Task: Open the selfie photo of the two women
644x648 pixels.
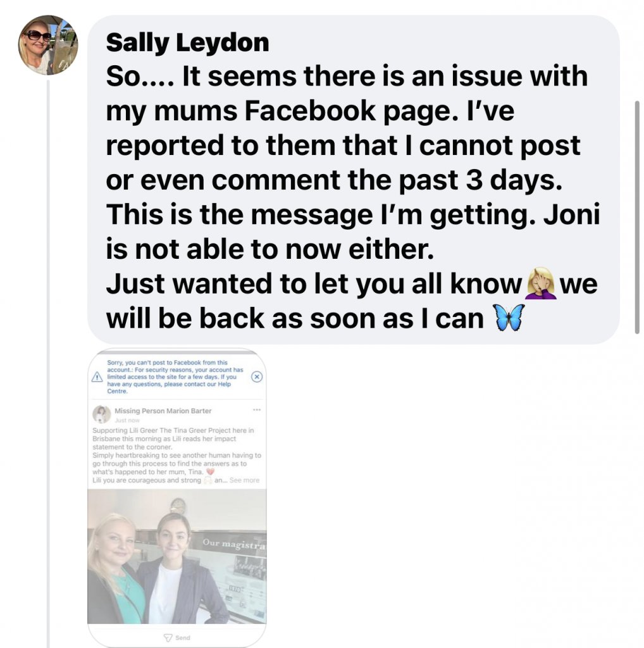Action: [x=176, y=556]
